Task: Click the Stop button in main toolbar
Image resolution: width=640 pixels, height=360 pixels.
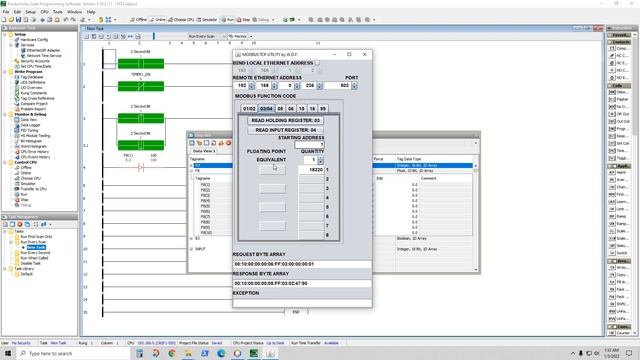Action: (x=243, y=20)
